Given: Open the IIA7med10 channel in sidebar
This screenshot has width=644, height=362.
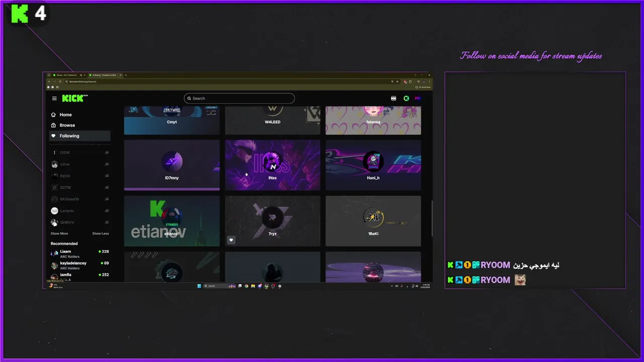Looking at the screenshot, I should coord(80,199).
